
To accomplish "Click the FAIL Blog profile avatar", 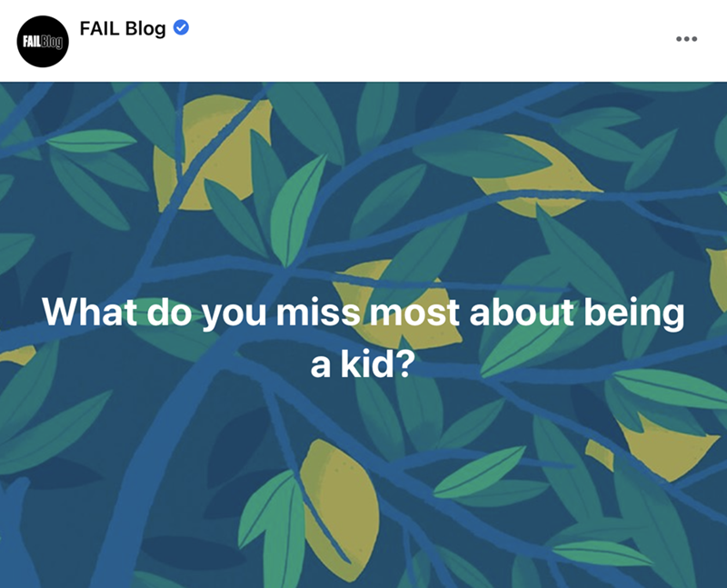I will click(41, 41).
